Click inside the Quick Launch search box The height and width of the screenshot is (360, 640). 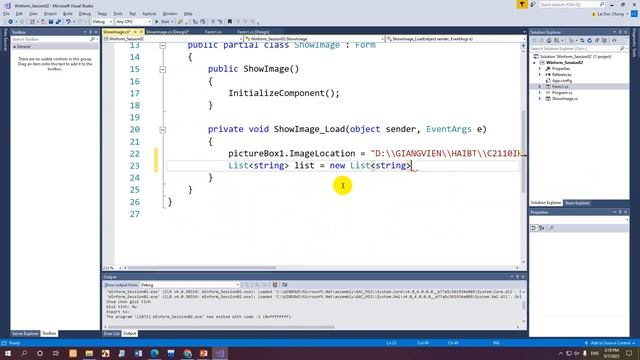click(x=571, y=4)
